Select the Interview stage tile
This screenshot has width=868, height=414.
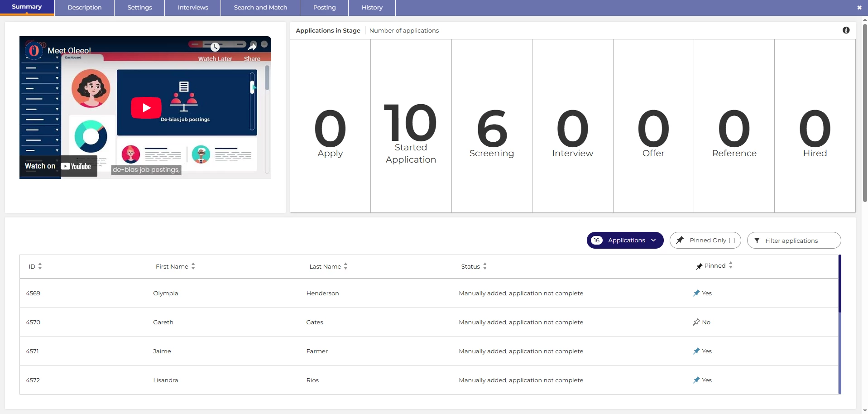[x=573, y=126]
